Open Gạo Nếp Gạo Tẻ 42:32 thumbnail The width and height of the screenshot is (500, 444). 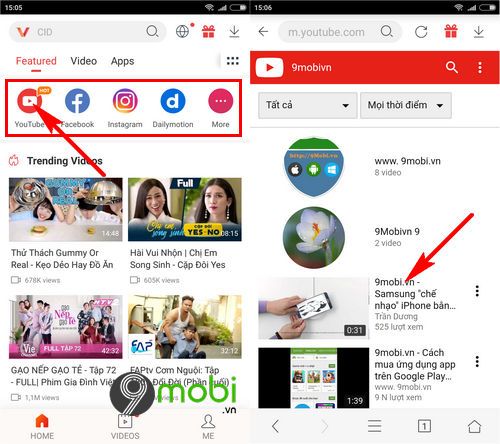pyautogui.click(x=66, y=327)
